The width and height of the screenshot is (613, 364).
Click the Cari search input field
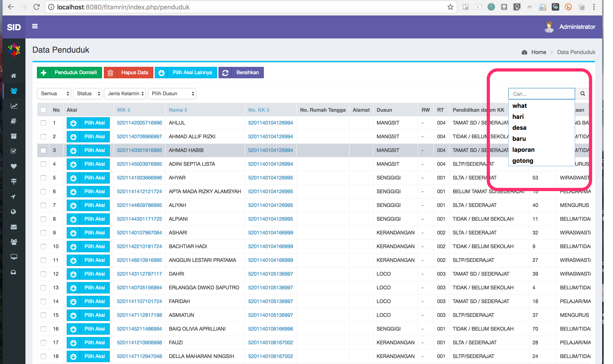pyautogui.click(x=541, y=94)
